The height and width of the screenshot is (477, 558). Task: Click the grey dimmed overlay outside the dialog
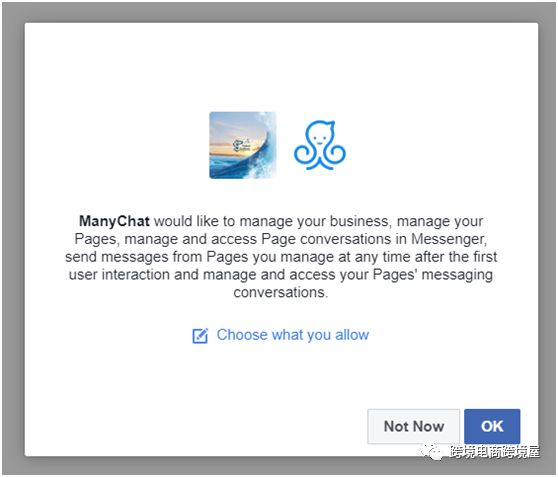click(13, 238)
